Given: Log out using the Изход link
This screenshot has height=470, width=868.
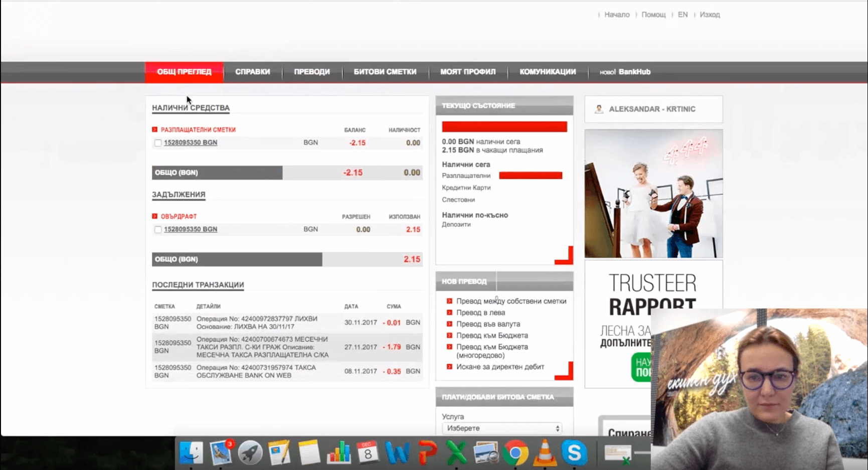Looking at the screenshot, I should point(710,15).
